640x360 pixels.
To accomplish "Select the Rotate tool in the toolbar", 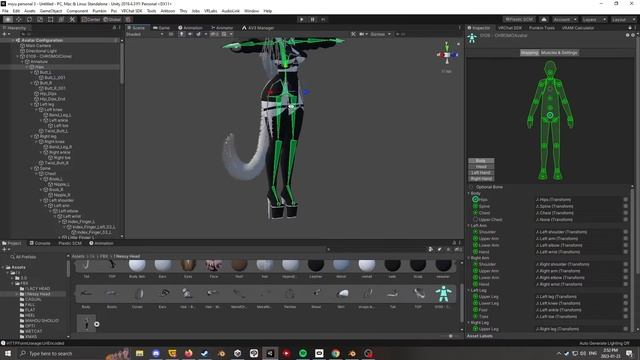I will coord(29,19).
